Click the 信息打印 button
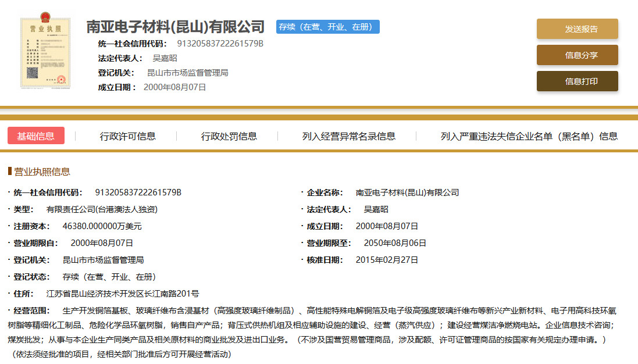638x364 pixels. 577,81
